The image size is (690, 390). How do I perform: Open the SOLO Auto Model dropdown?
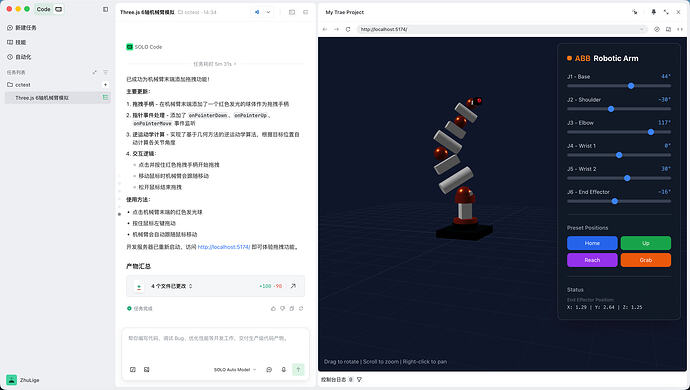[x=235, y=370]
